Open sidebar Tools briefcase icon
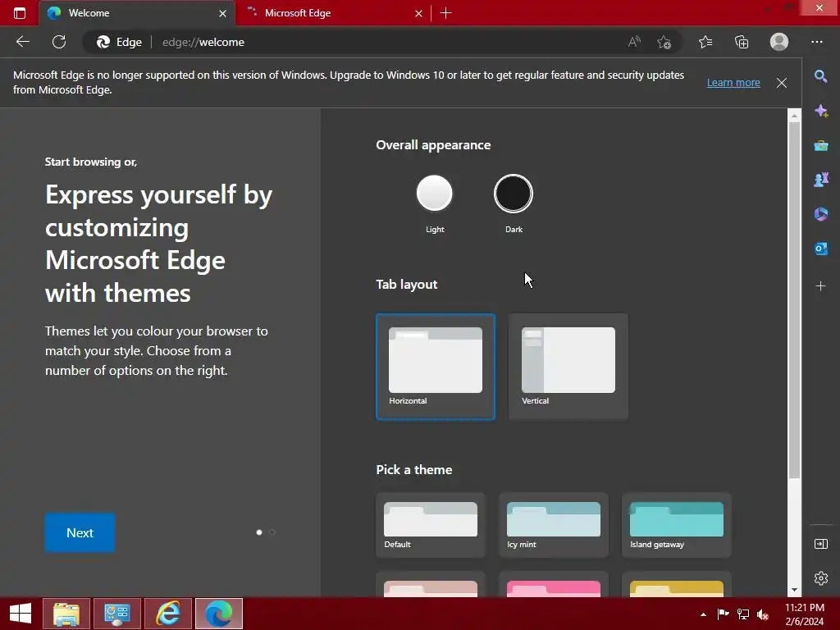 click(x=820, y=145)
